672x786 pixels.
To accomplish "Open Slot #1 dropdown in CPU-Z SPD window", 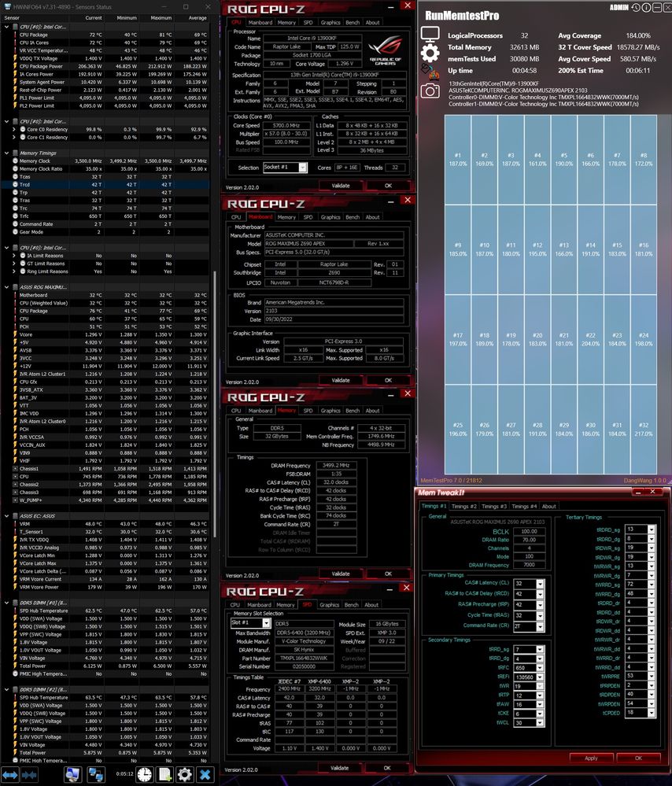I will point(266,623).
